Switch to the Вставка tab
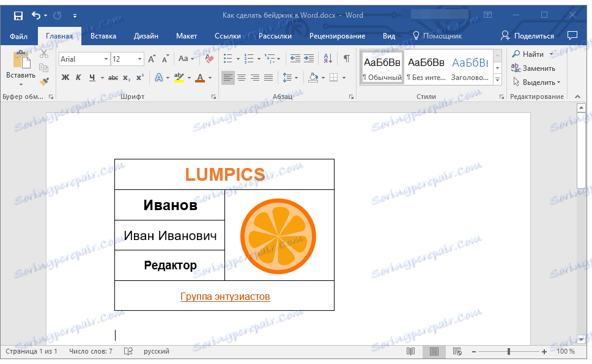The width and height of the screenshot is (592, 364). click(x=103, y=36)
